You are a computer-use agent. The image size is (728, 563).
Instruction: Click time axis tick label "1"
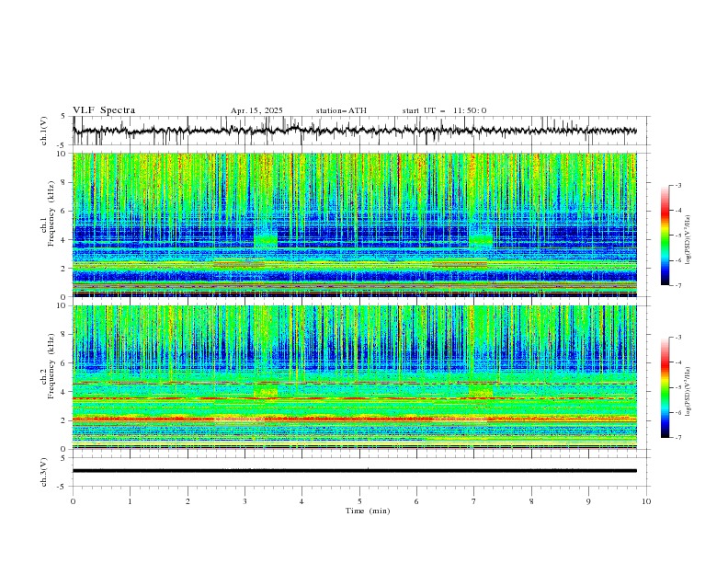pos(130,501)
